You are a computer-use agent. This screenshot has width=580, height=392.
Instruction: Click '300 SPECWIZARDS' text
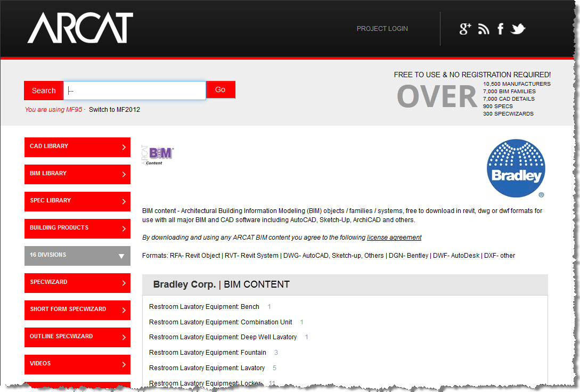click(508, 113)
